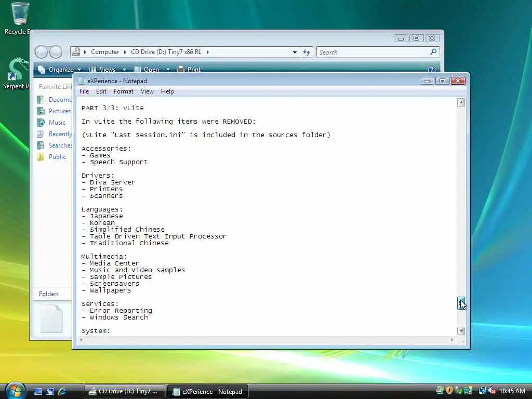Open the Notepad File menu
This screenshot has height=399, width=532.
84,91
